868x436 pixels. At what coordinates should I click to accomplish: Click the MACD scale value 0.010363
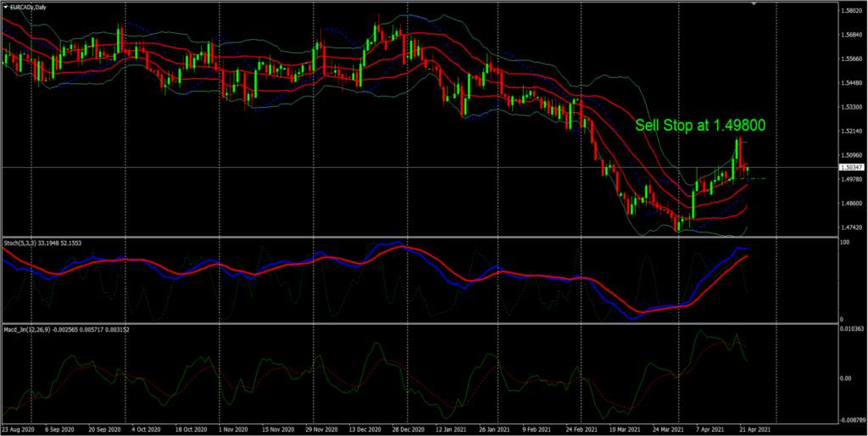click(x=853, y=329)
